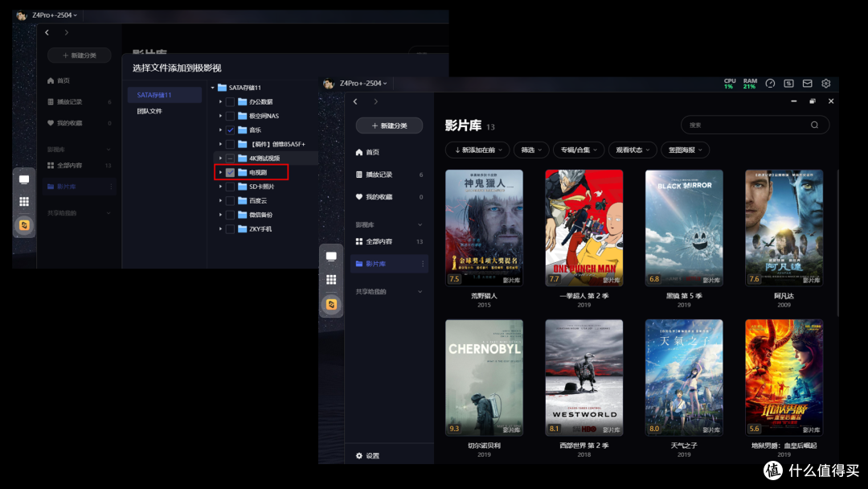This screenshot has width=868, height=489.
Task: Collapse the 影视库 section in front sidebar
Action: (420, 225)
